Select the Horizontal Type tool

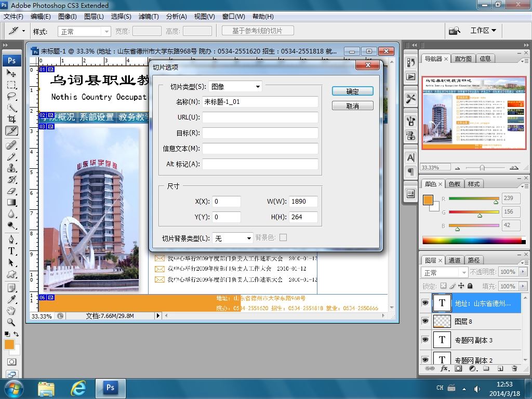(x=11, y=251)
